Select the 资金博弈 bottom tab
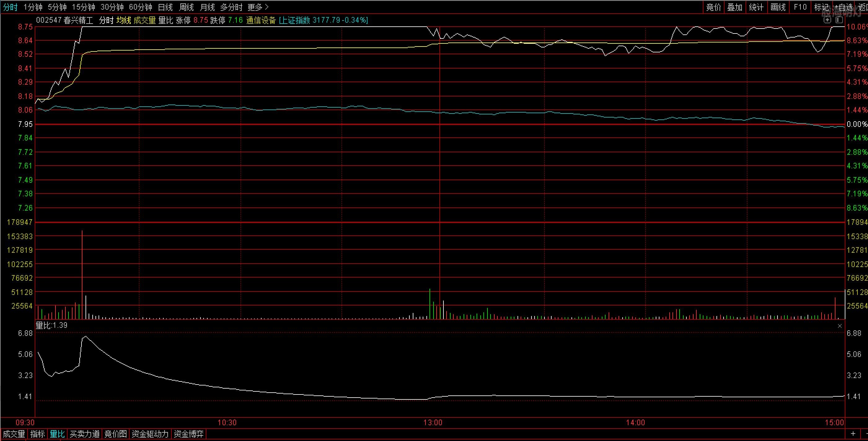 click(x=189, y=434)
